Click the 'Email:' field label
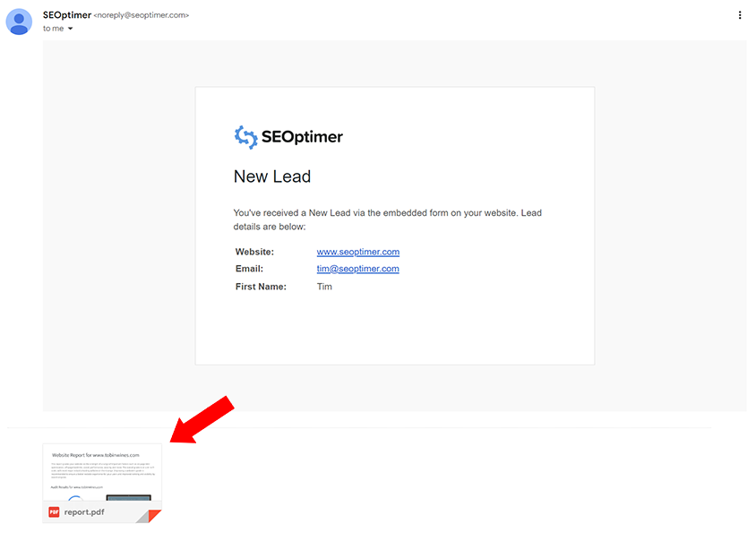This screenshot has height=541, width=756. coord(249,269)
